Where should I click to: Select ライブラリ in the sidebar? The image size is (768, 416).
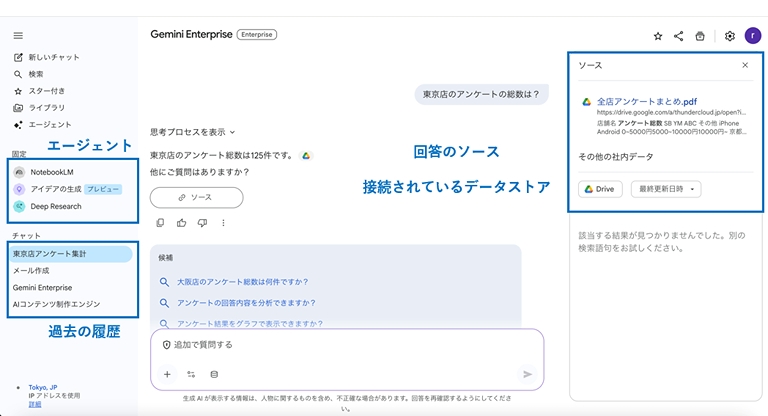46,108
